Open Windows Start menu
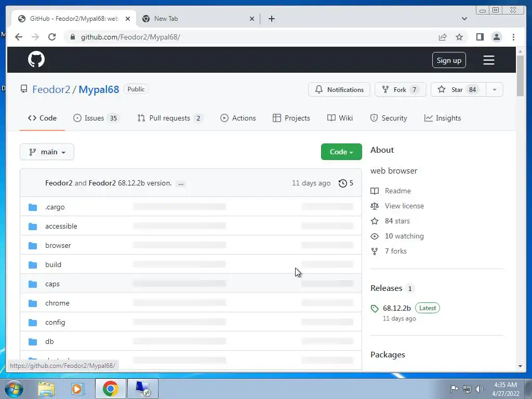532x399 pixels. click(14, 389)
